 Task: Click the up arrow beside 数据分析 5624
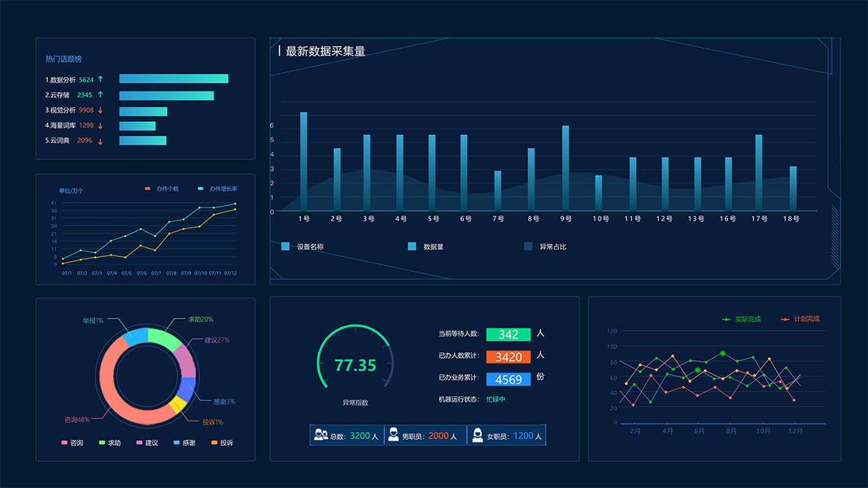pyautogui.click(x=100, y=79)
